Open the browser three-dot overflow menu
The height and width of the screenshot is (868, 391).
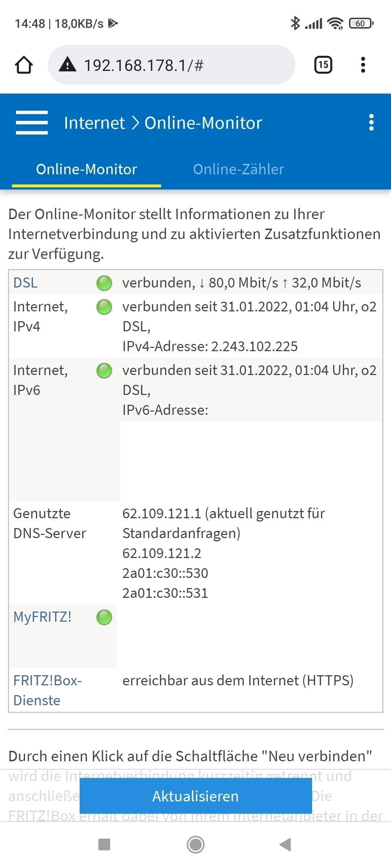[363, 65]
